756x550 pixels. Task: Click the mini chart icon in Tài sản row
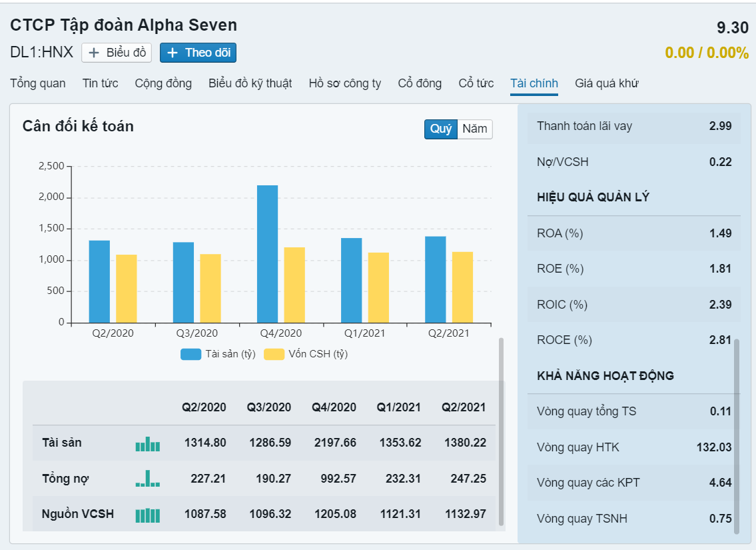point(148,443)
